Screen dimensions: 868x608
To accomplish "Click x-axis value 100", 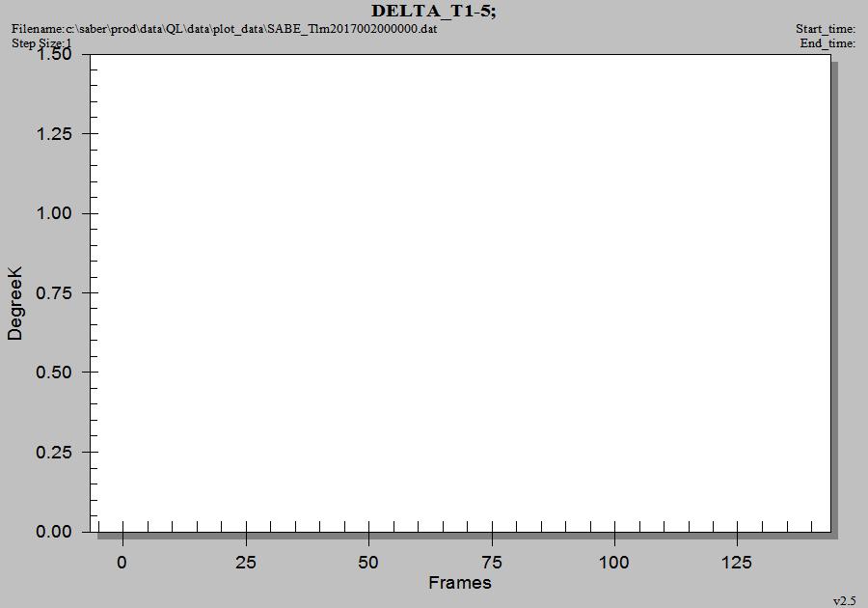I will pyautogui.click(x=614, y=563).
